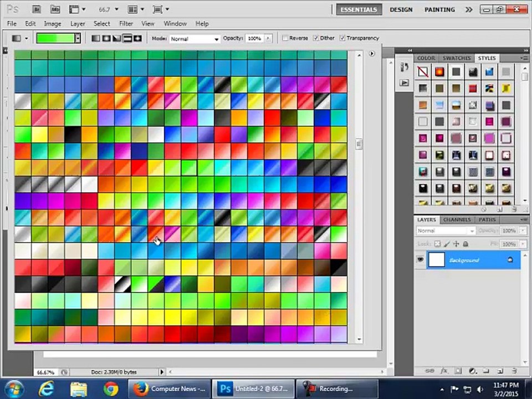Uncheck the Dither checkbox
This screenshot has height=399, width=532.
(x=316, y=38)
